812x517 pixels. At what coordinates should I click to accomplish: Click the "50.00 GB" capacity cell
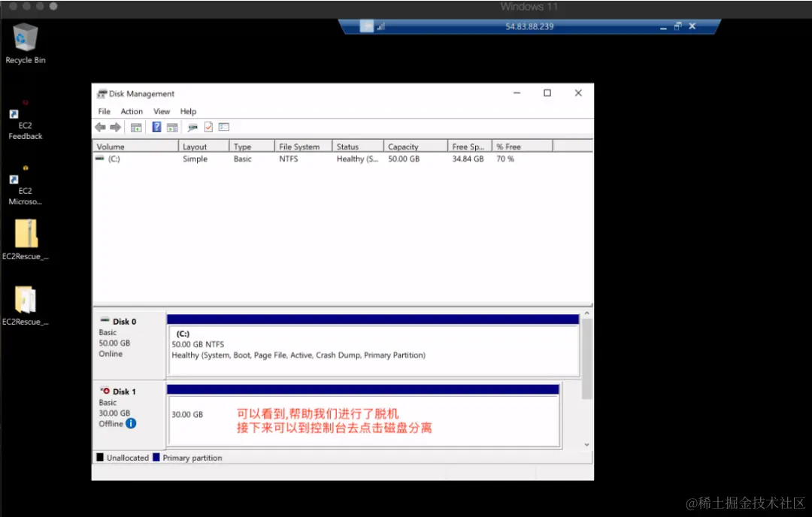coord(404,159)
